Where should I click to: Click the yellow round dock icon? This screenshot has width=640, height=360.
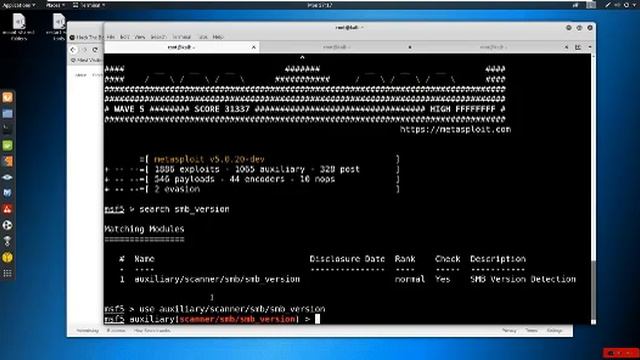7,257
